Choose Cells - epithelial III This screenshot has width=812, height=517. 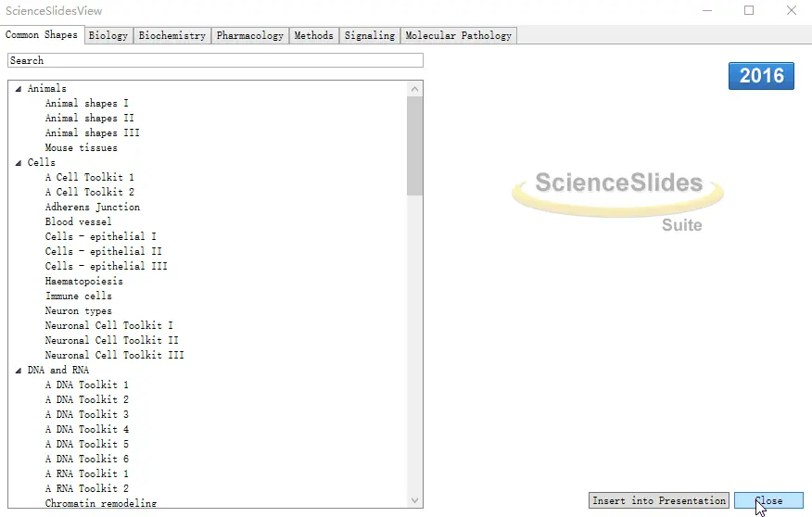pos(107,266)
